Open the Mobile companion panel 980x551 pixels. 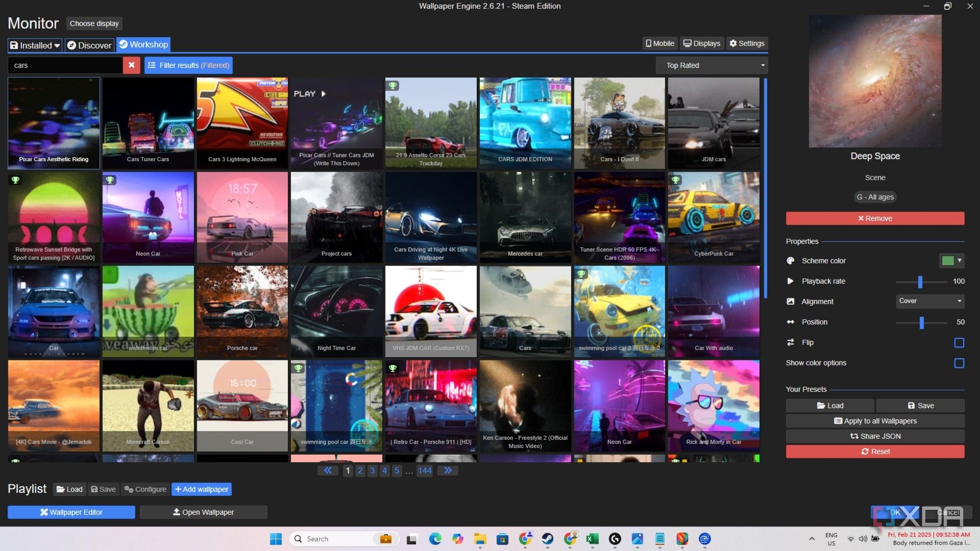click(659, 43)
